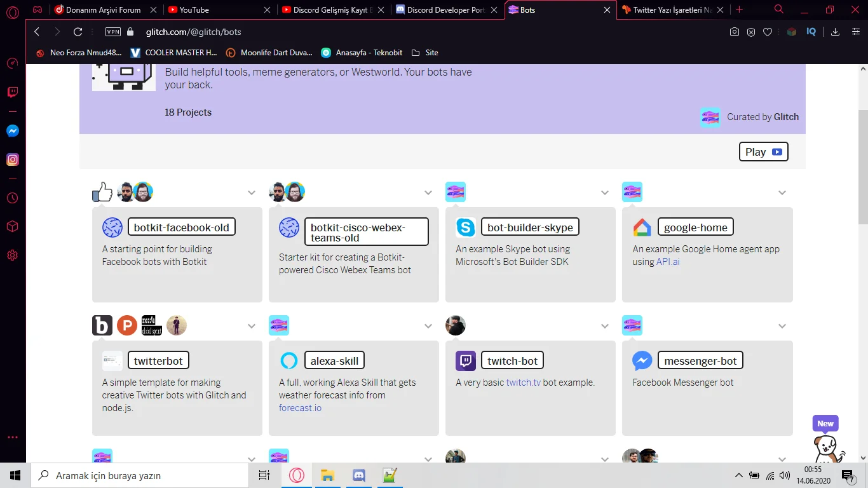The image size is (868, 488).
Task: Switch to the Twitter Yazı İşaretleri tab
Action: pyautogui.click(x=674, y=10)
